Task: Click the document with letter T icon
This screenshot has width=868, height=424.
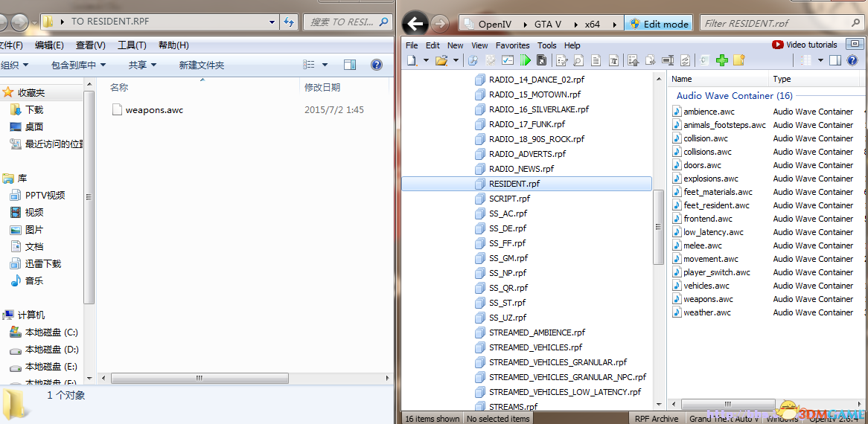Action: tap(613, 60)
